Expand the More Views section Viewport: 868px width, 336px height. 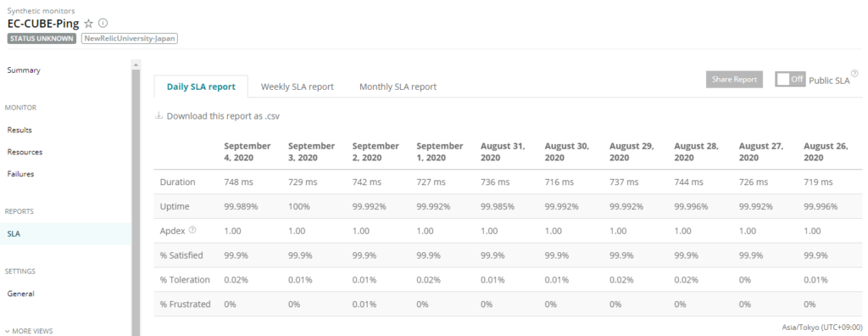click(29, 331)
